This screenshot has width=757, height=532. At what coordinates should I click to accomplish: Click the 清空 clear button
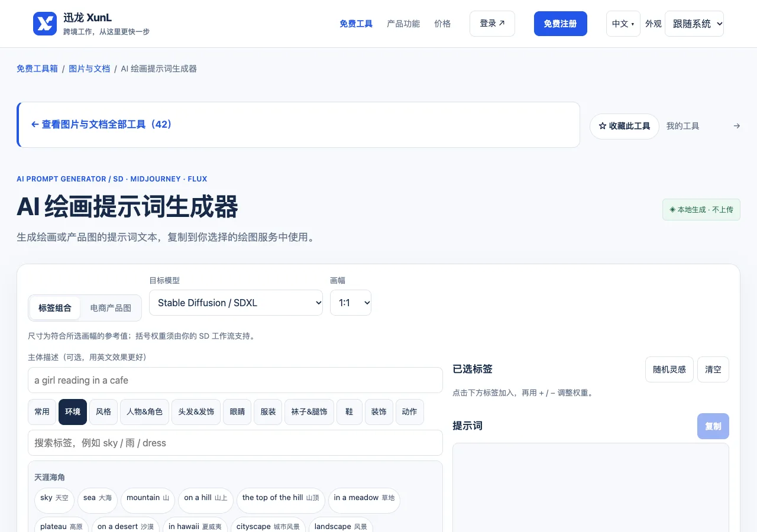coord(713,369)
